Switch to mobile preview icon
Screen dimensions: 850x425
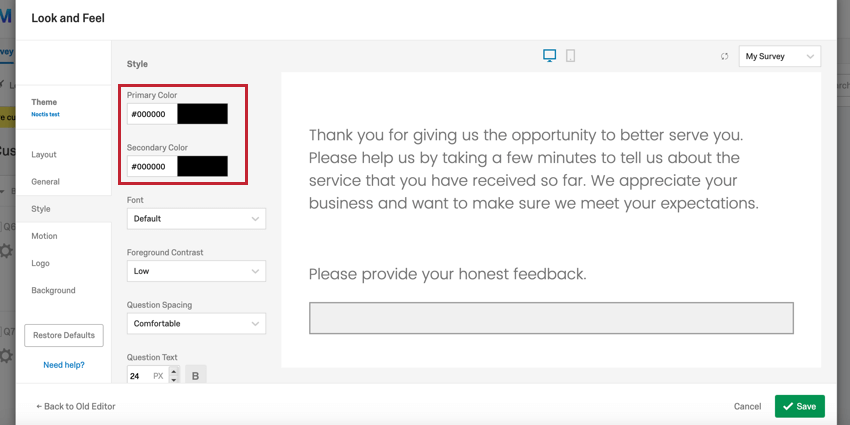coord(570,56)
